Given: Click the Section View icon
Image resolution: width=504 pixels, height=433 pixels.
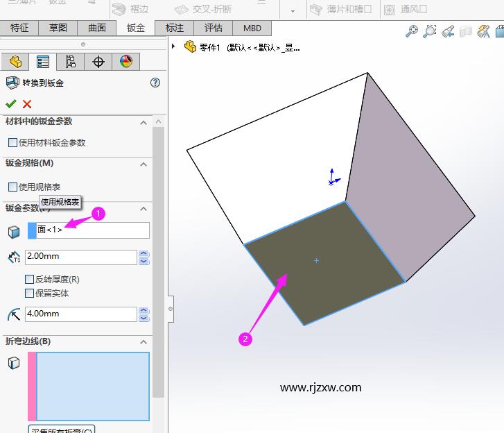Looking at the screenshot, I should pyautogui.click(x=466, y=31).
